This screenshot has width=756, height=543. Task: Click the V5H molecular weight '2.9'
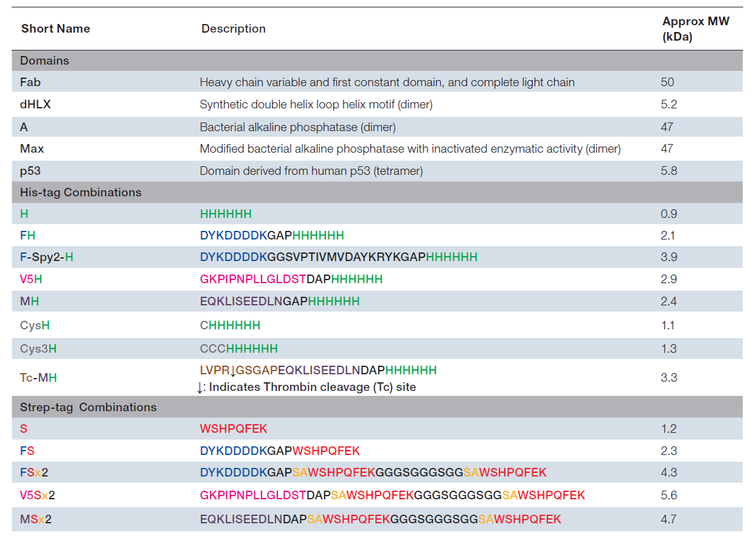click(669, 280)
